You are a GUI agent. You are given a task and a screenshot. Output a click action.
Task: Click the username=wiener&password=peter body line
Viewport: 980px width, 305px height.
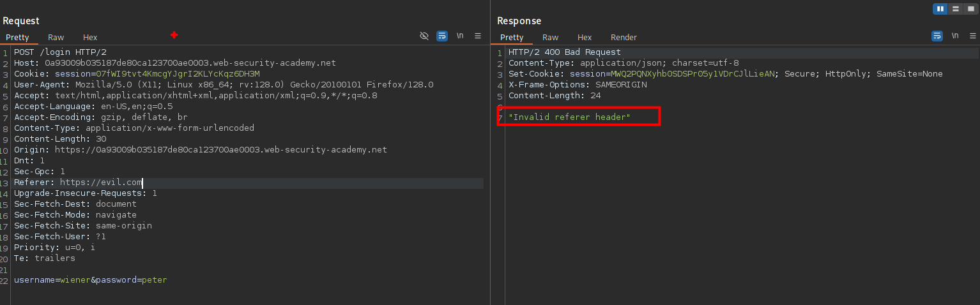pyautogui.click(x=90, y=280)
